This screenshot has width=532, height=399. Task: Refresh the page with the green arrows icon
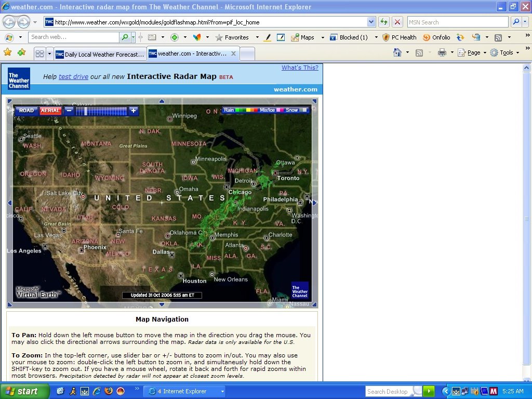coord(384,22)
